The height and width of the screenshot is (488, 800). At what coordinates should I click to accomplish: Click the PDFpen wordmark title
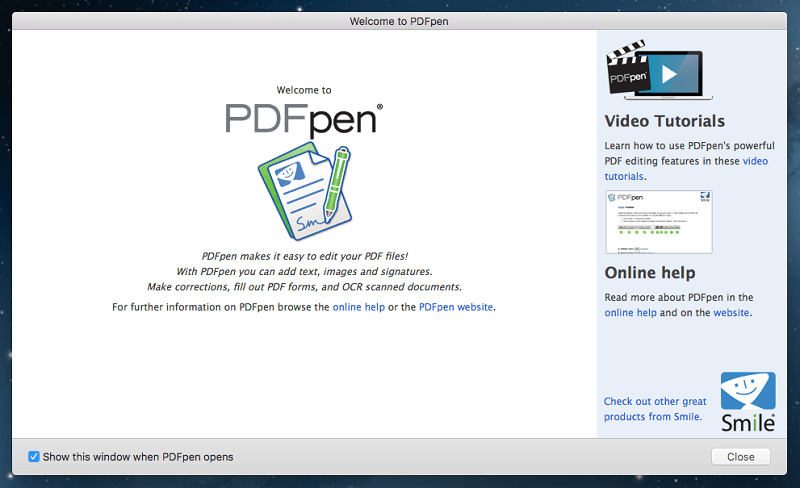(x=304, y=120)
